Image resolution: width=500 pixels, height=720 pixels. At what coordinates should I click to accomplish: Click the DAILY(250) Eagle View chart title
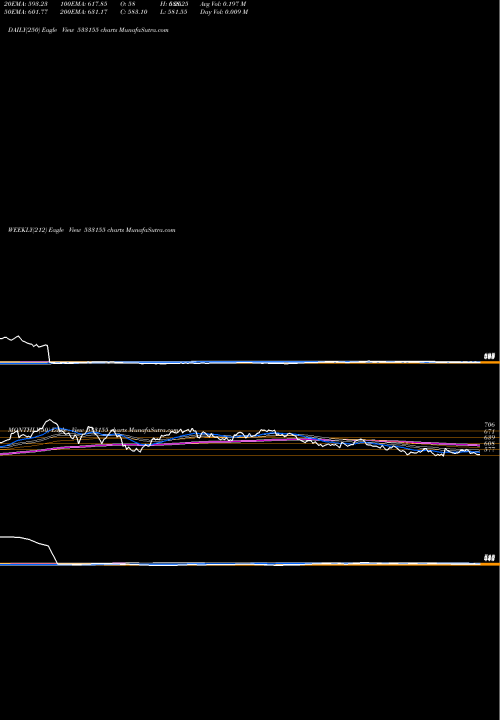click(88, 30)
